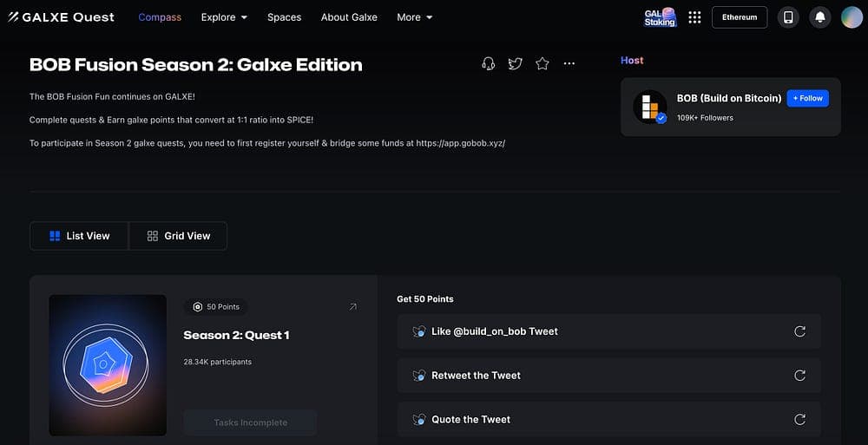Click the 50 Points badge
Screen dimensions: 868x445
[x=216, y=306]
